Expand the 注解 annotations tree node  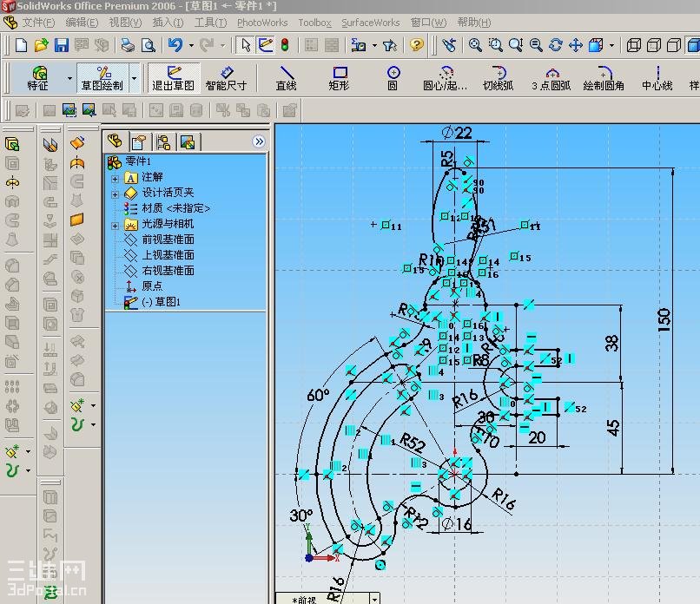(115, 177)
